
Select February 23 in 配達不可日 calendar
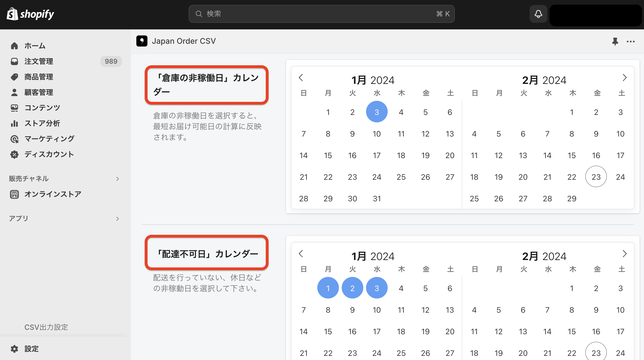(596, 353)
